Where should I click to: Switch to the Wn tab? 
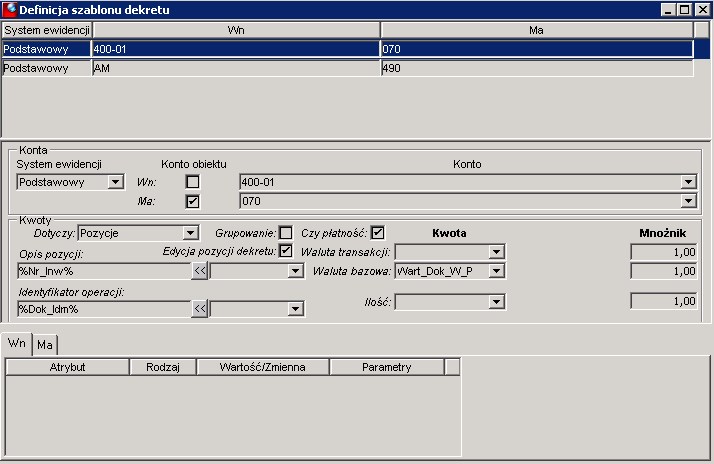[x=17, y=343]
